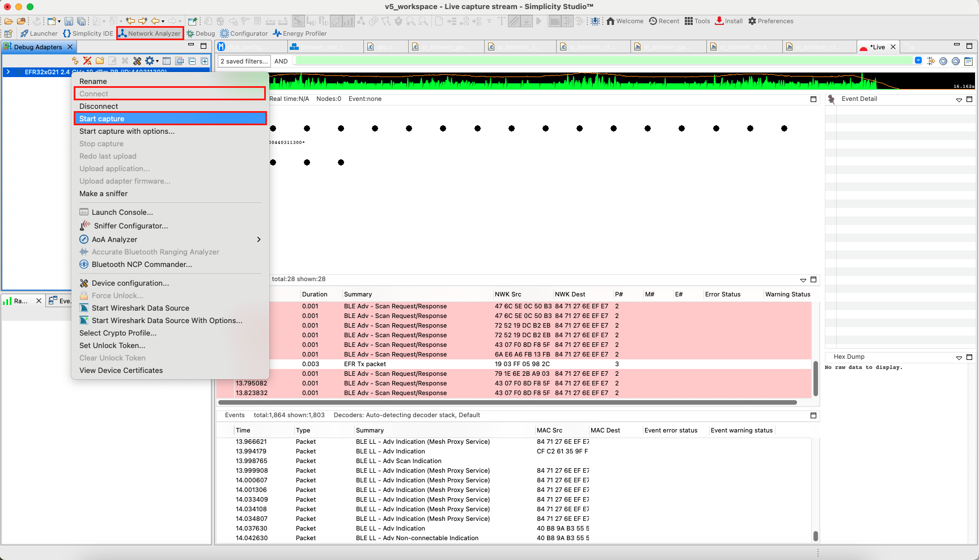The image size is (979, 560).
Task: Open the Configurator perspective
Action: pyautogui.click(x=244, y=33)
